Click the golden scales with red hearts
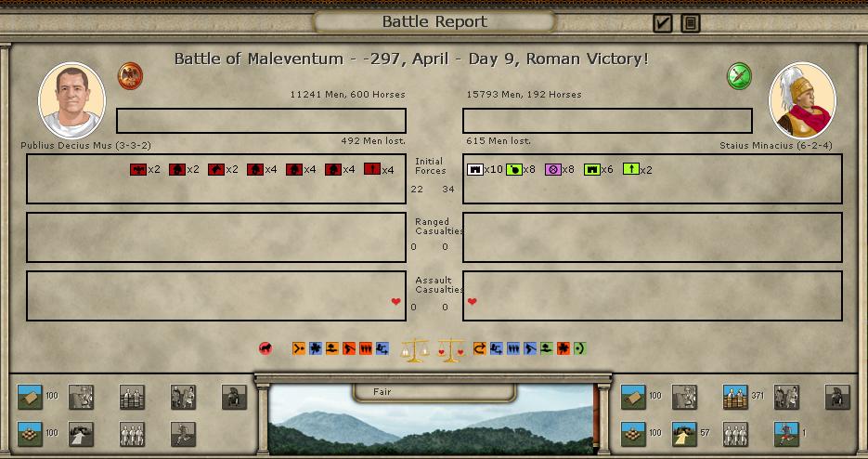Viewport: 868px width, 459px height. click(450, 350)
